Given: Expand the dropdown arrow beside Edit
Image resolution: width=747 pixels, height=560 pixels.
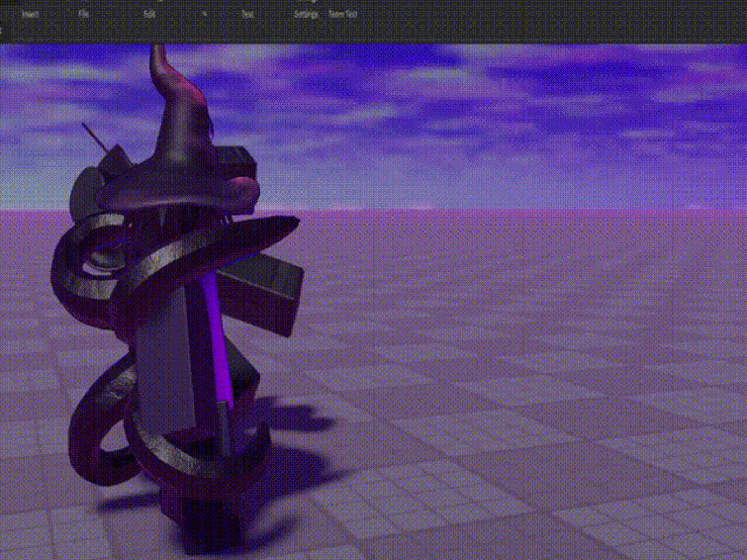Looking at the screenshot, I should (x=206, y=16).
